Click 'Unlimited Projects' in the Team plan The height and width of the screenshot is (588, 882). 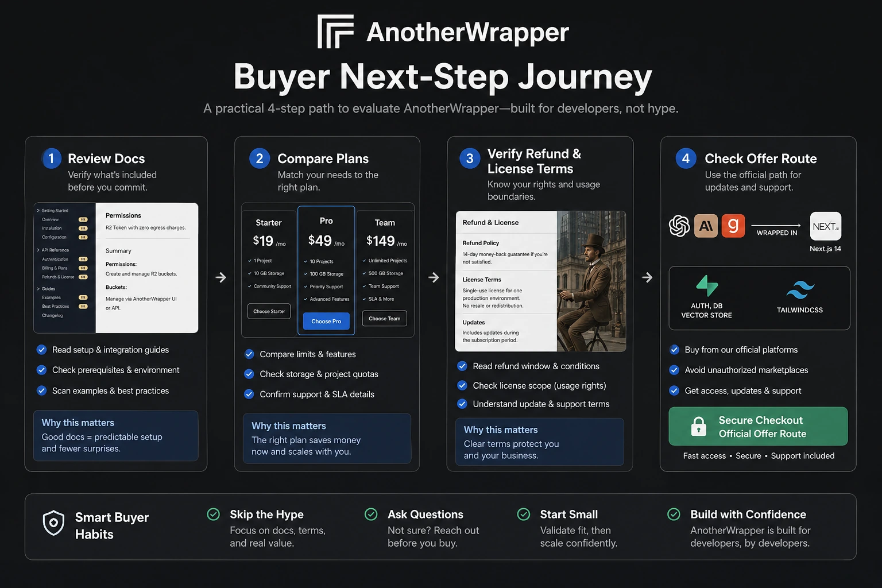click(x=388, y=261)
